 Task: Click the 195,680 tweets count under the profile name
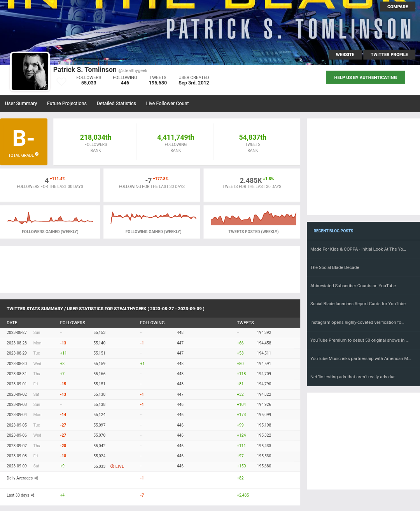pyautogui.click(x=158, y=83)
